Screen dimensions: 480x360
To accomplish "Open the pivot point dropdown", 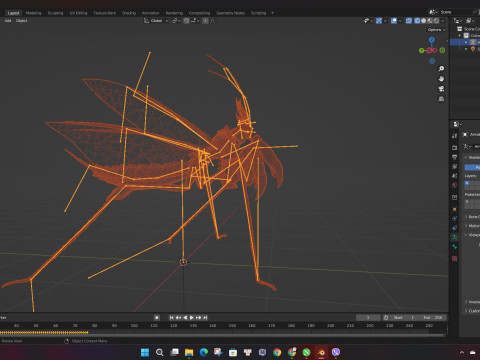I will pos(176,21).
